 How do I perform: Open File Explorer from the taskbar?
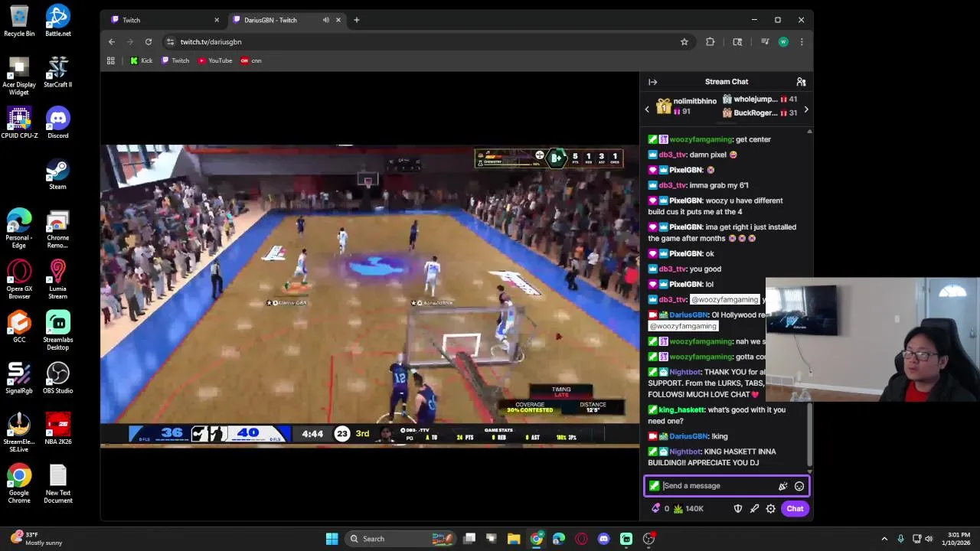click(514, 539)
